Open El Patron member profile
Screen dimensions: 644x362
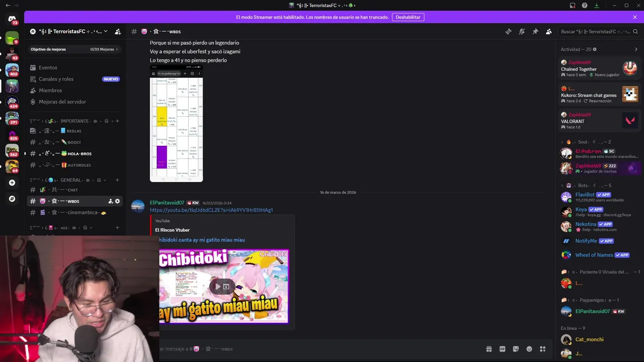pyautogui.click(x=599, y=153)
